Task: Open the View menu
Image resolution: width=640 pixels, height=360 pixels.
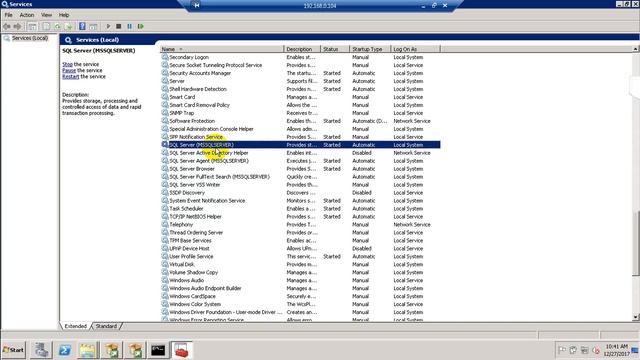Action: [47, 15]
